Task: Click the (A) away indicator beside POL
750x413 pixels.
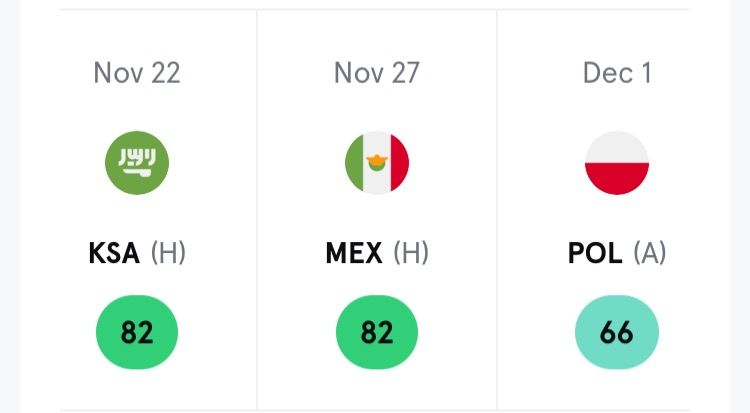Action: pyautogui.click(x=650, y=253)
